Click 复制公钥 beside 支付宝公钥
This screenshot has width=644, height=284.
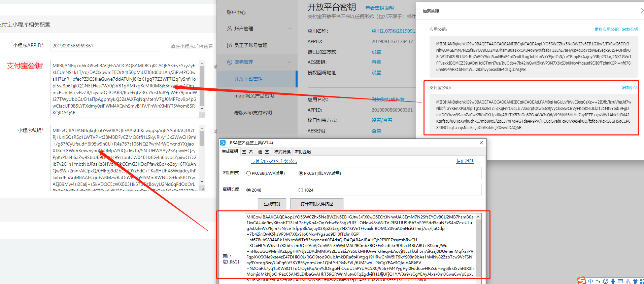630,88
